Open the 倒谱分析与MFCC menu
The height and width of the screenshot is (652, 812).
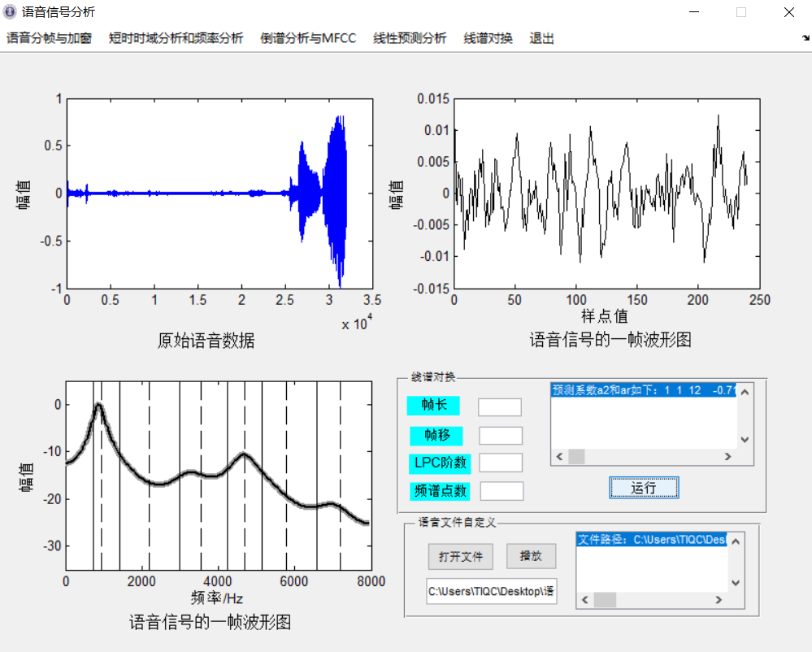point(308,38)
